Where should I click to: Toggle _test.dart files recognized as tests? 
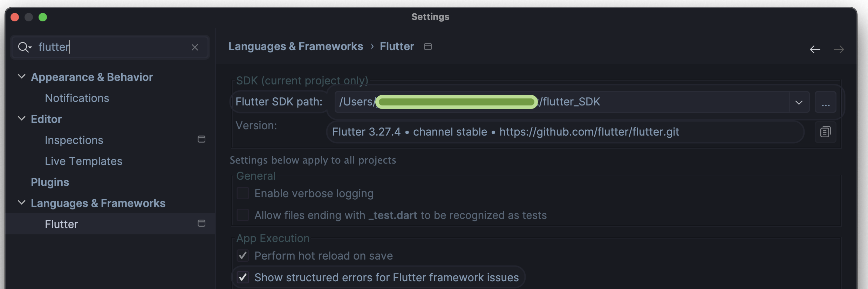click(x=243, y=215)
